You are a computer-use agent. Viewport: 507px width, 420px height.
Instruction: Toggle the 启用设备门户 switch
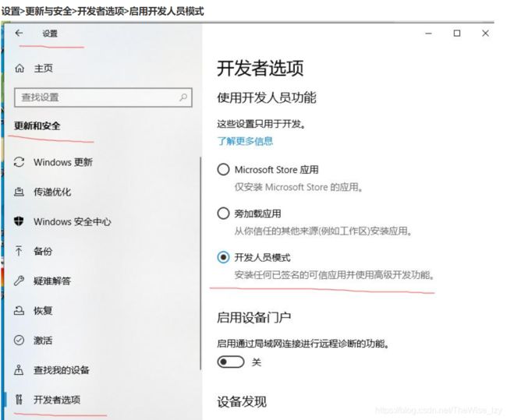pos(231,362)
